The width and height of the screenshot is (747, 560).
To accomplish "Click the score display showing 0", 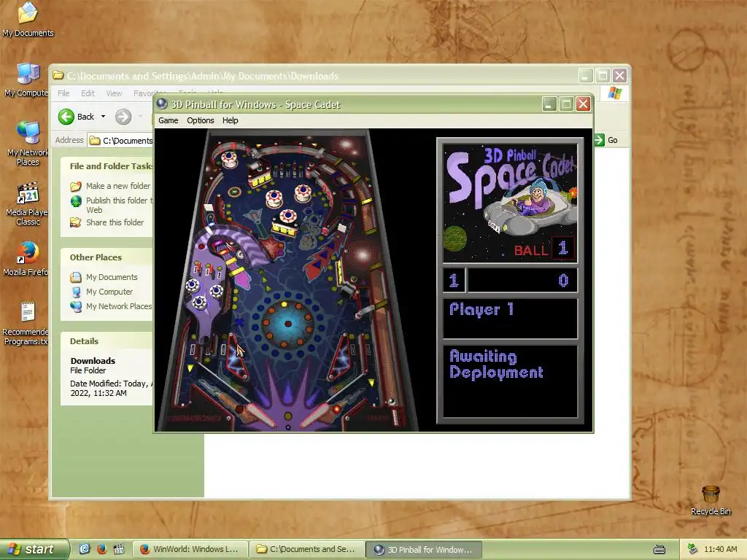I will coord(522,281).
